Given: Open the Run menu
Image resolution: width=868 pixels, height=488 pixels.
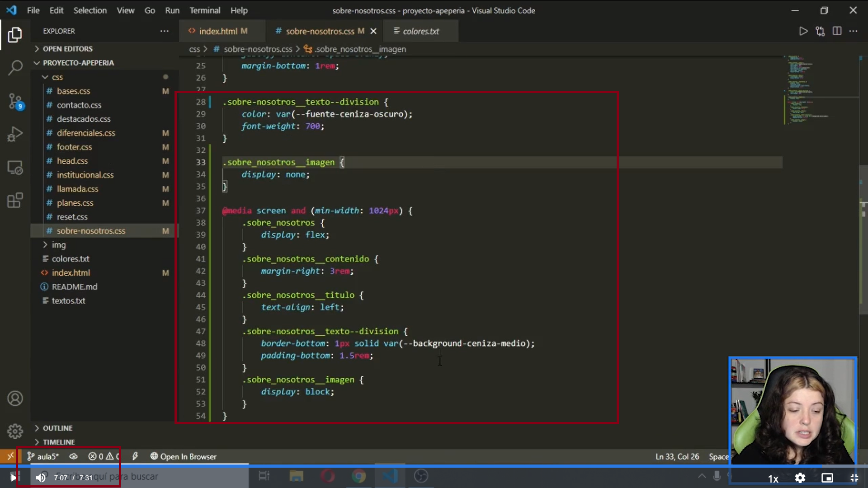Looking at the screenshot, I should click(172, 10).
